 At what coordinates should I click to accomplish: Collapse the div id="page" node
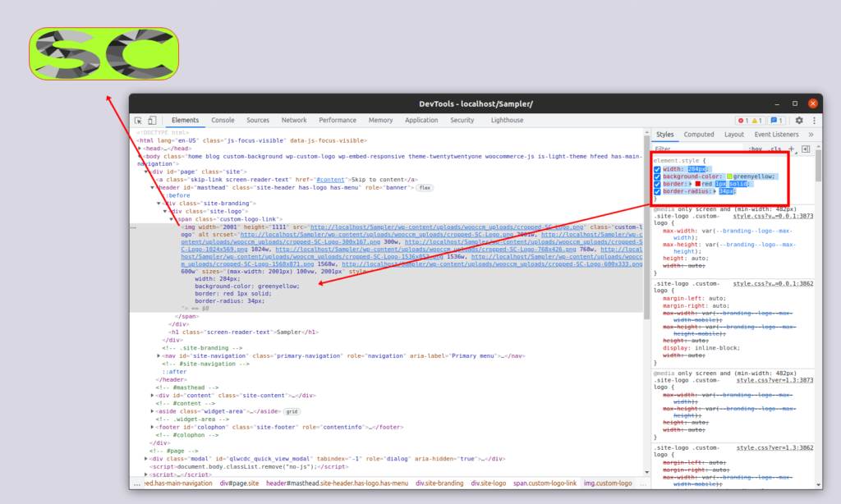click(146, 172)
